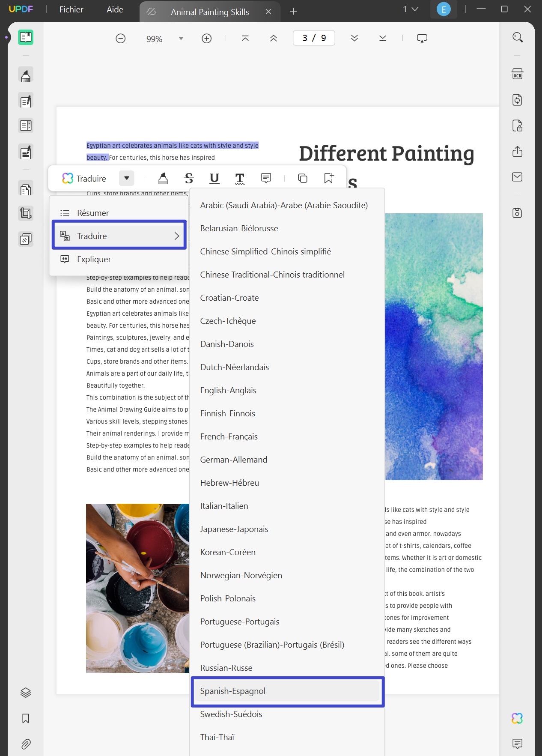Zoom out with the minus button
Viewport: 542px width, 756px height.
point(121,39)
